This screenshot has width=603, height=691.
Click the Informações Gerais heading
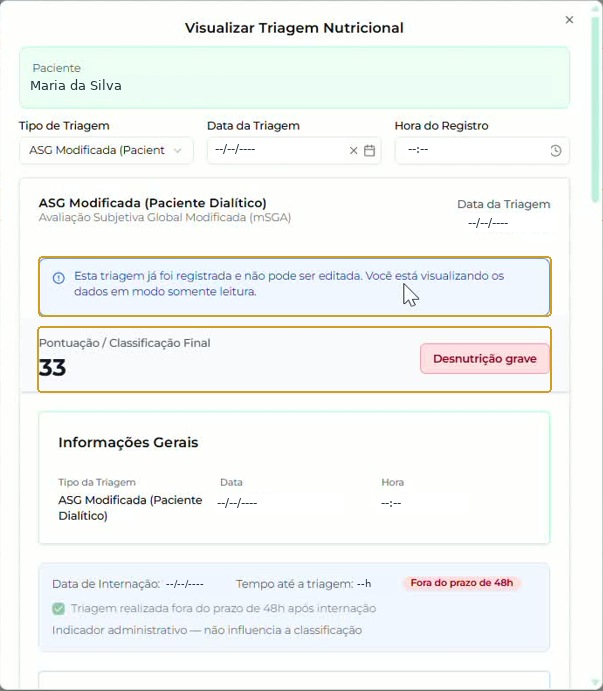click(128, 442)
